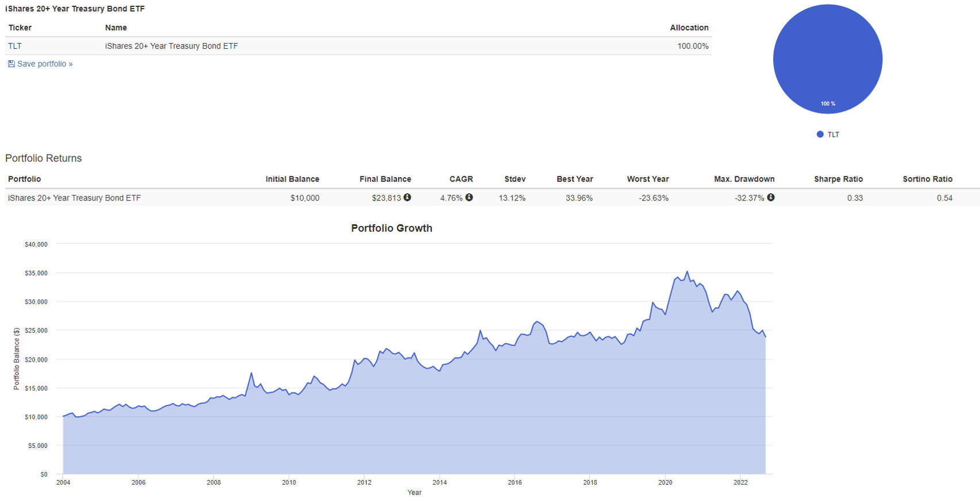The image size is (980, 503).
Task: Click the Ticker column header
Action: 20,28
